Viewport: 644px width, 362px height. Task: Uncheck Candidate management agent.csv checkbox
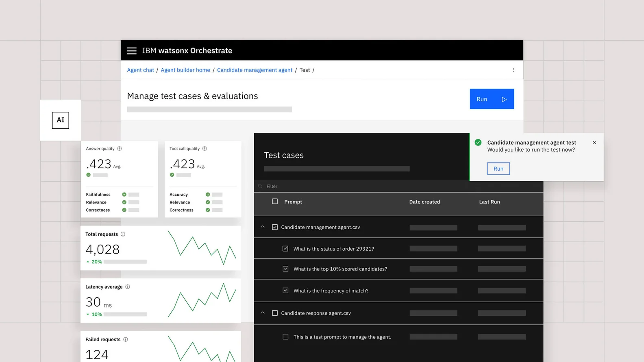[x=275, y=227]
